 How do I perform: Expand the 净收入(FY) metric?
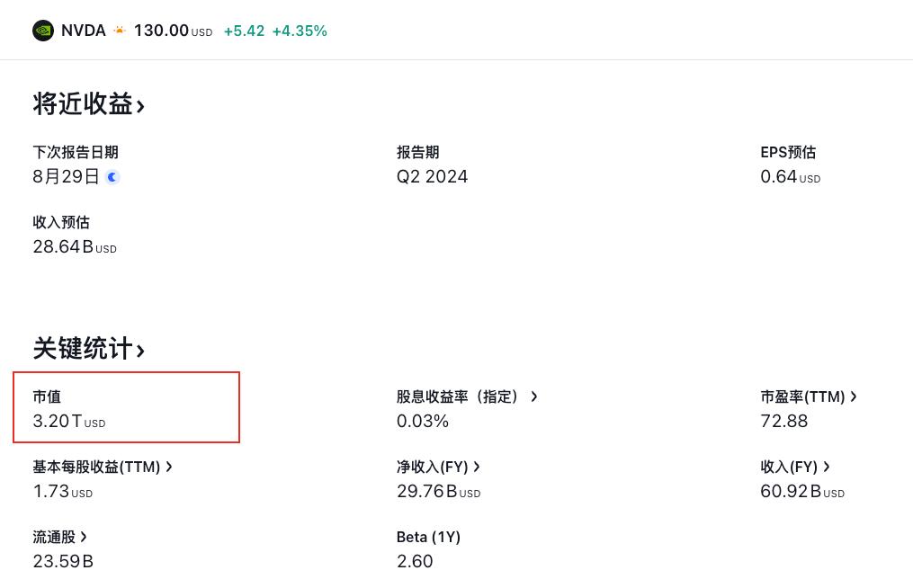438,467
